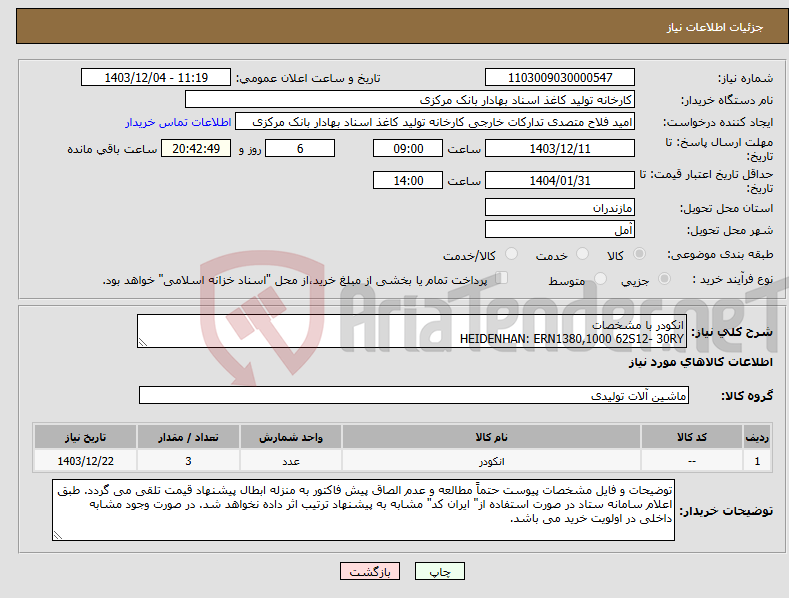Image resolution: width=789 pixels, height=598 pixels.
Task: Click the شرح کلی نیاز label
Action: click(x=732, y=332)
